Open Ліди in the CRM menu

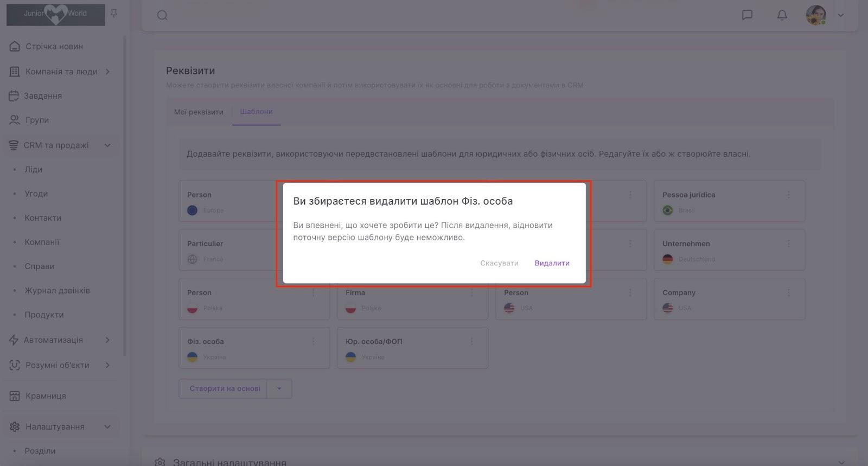coord(34,170)
